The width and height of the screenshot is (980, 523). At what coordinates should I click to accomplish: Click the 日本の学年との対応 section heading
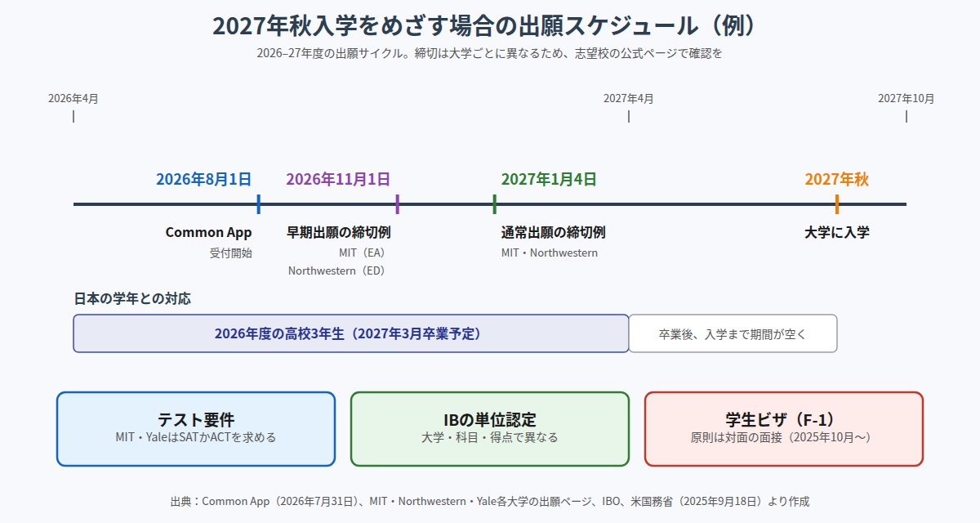click(132, 298)
